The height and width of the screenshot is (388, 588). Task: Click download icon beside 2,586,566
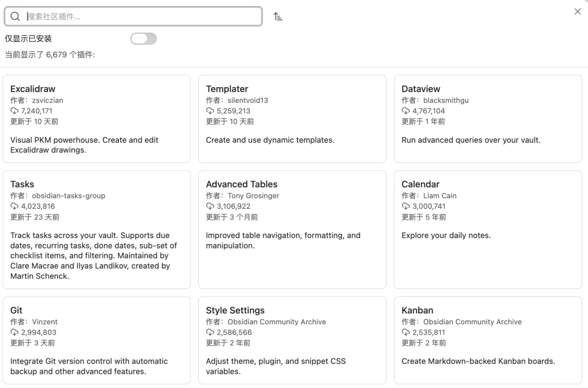[x=210, y=332]
